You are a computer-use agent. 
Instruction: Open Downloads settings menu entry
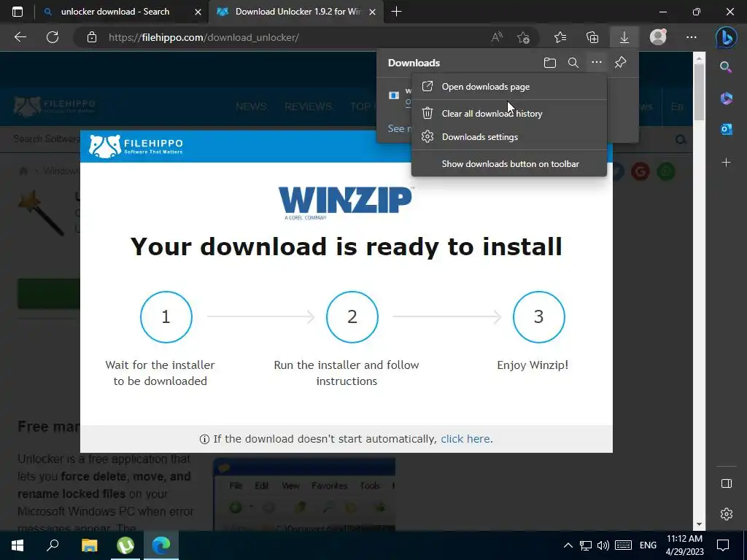508,136
